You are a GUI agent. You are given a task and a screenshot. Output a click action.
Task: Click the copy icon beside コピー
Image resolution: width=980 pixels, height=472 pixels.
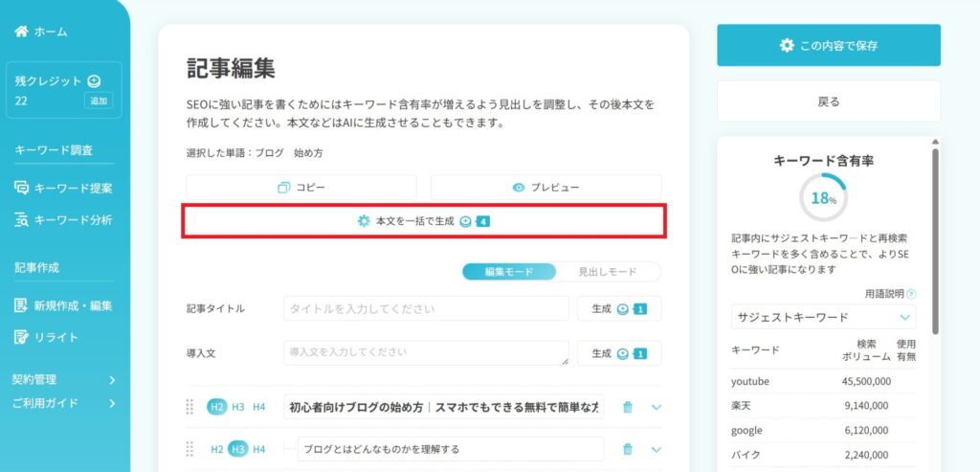(x=283, y=188)
